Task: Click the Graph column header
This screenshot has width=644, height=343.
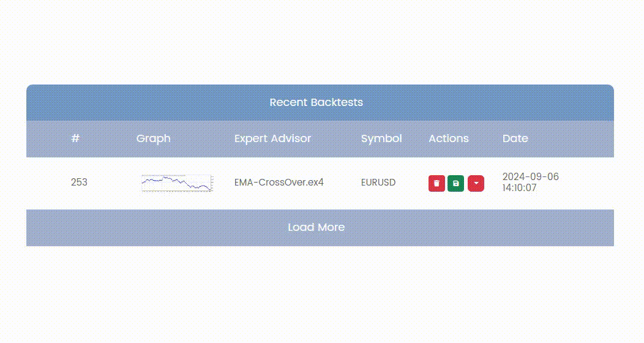Action: tap(153, 138)
